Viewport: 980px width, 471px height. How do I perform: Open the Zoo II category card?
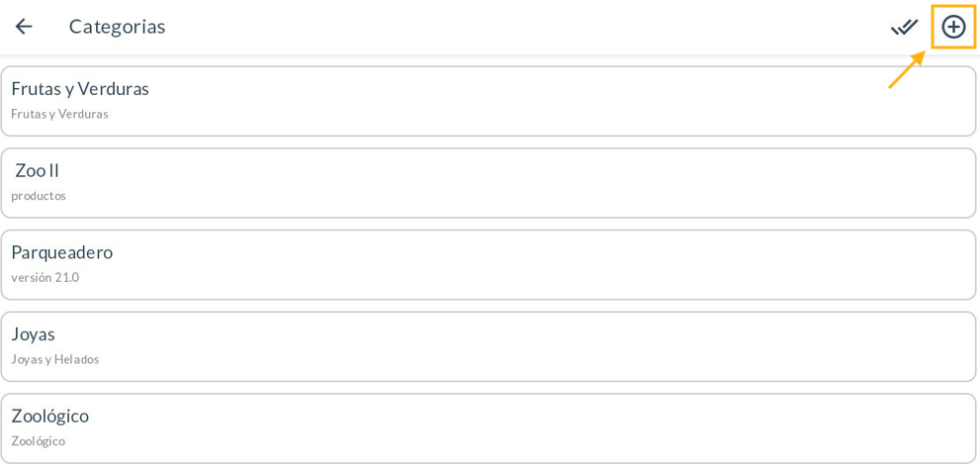tap(489, 183)
